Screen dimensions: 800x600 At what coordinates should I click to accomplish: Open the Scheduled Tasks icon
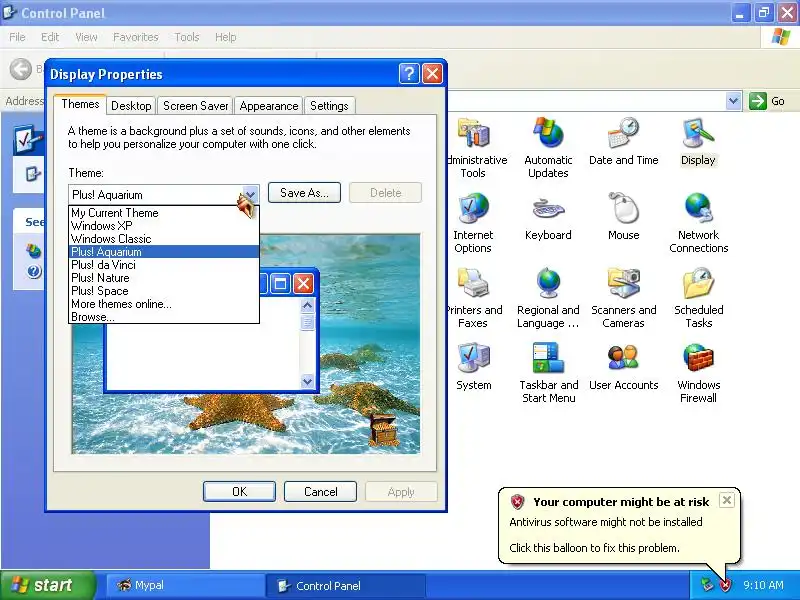(698, 283)
